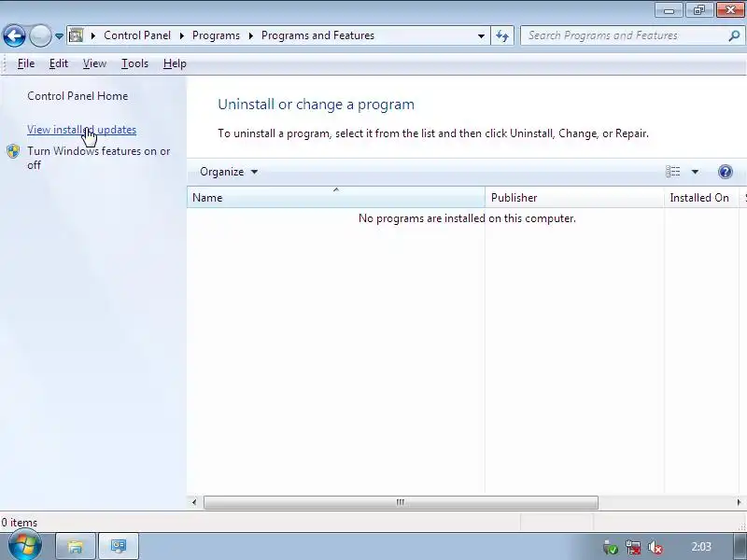Viewport: 747px width, 560px height.
Task: Close the Programs and Features window
Action: (x=730, y=10)
